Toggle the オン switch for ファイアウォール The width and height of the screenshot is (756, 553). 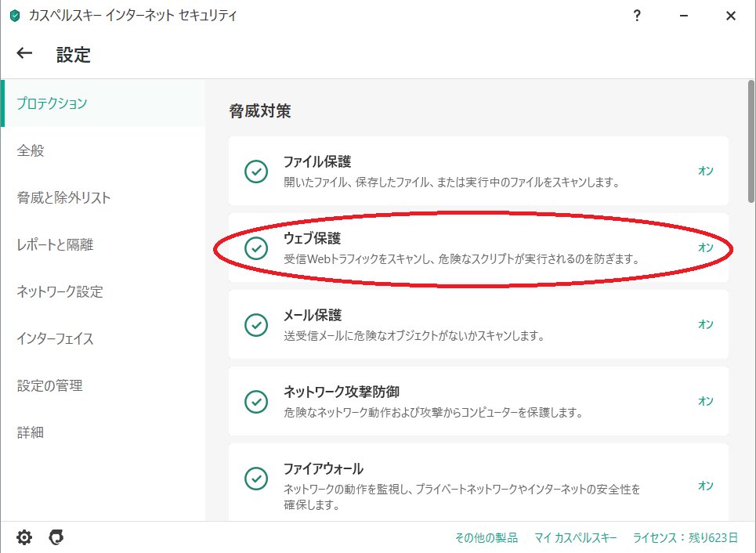[706, 486]
